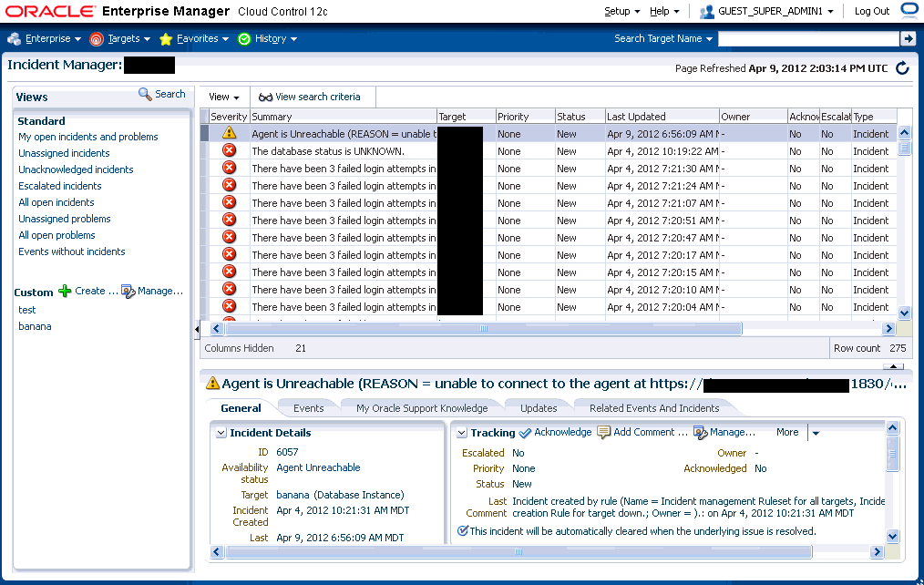Collapse the Tracking section
The height and width of the screenshot is (585, 924).
point(462,433)
